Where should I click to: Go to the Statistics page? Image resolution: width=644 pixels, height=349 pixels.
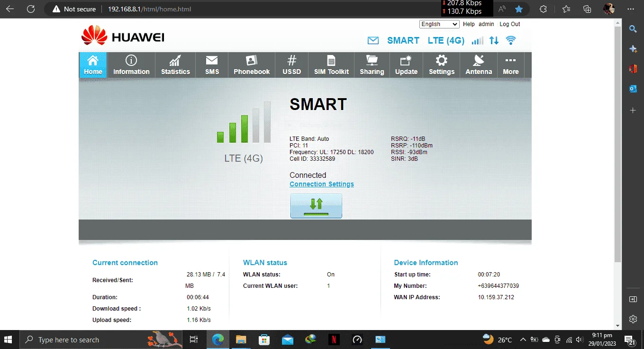click(175, 65)
